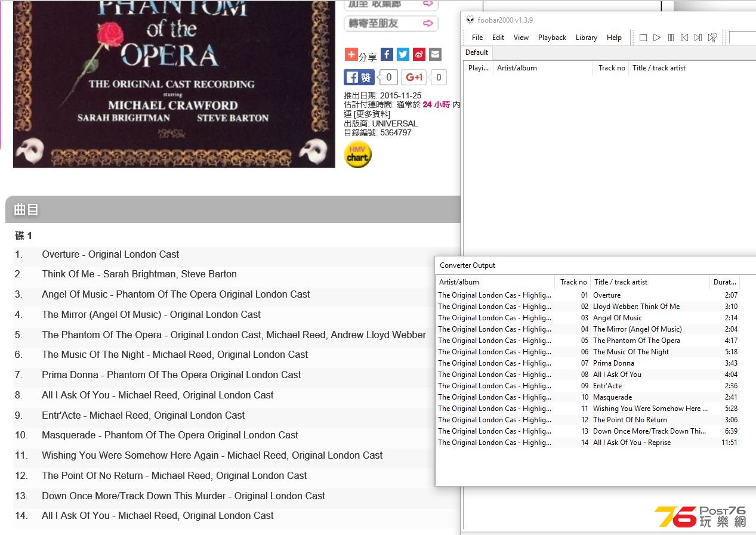Click web track 2 Think Of Me - Sarah Brightman
The width and height of the screenshot is (756, 535).
click(139, 274)
